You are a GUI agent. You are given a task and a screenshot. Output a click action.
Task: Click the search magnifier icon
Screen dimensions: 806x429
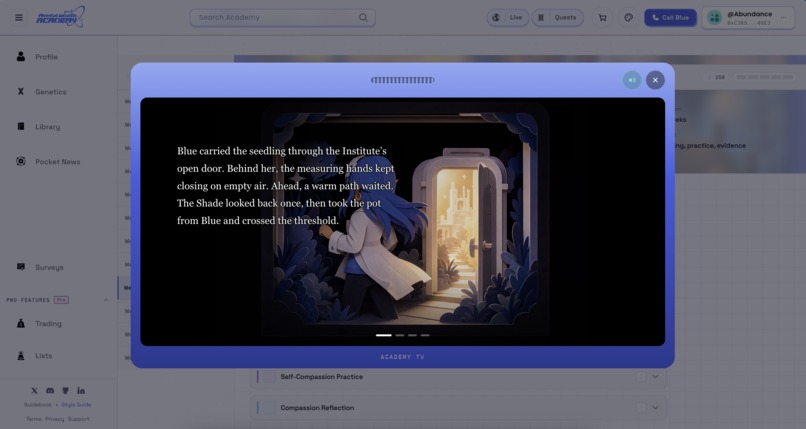click(x=363, y=17)
